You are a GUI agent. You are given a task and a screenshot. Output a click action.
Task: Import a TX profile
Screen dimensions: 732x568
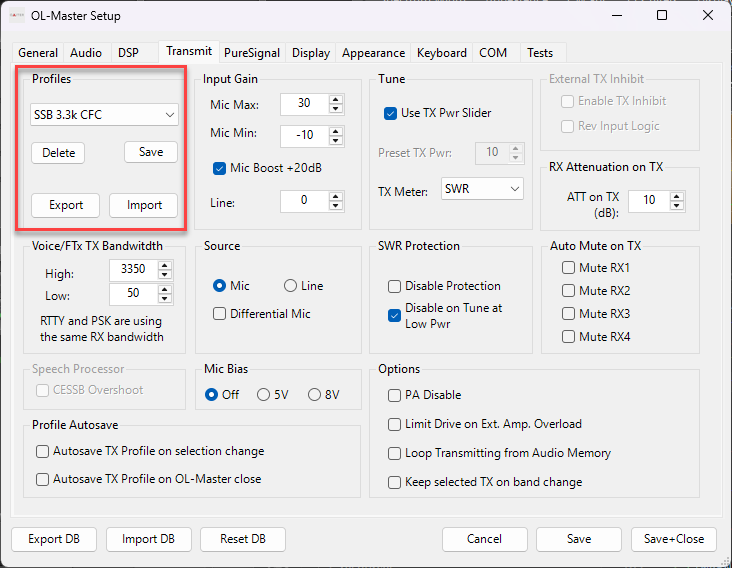tap(144, 205)
